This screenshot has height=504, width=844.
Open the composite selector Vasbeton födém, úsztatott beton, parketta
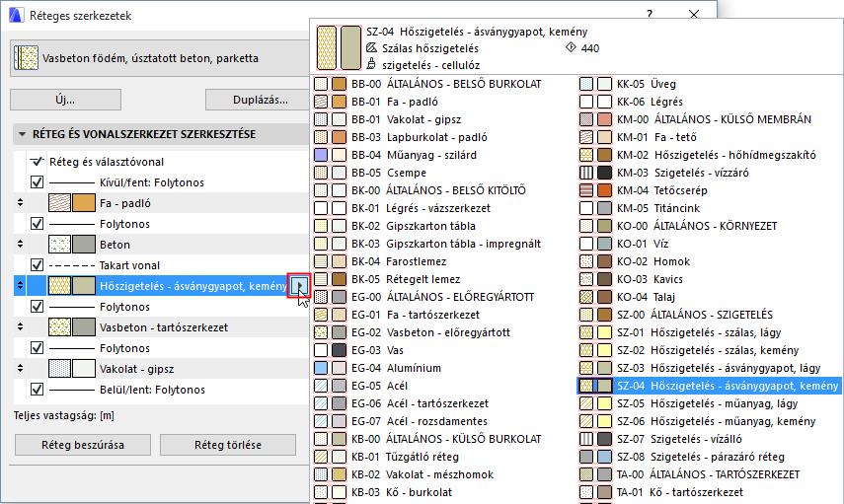point(160,58)
